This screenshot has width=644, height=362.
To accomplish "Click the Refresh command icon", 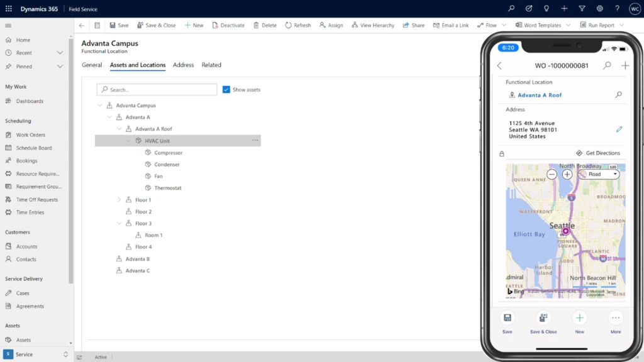I will point(289,25).
